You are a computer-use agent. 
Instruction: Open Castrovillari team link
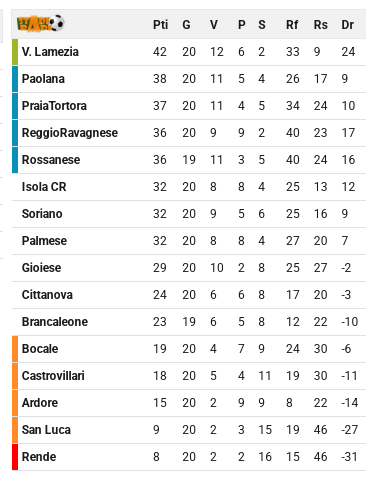(53, 376)
